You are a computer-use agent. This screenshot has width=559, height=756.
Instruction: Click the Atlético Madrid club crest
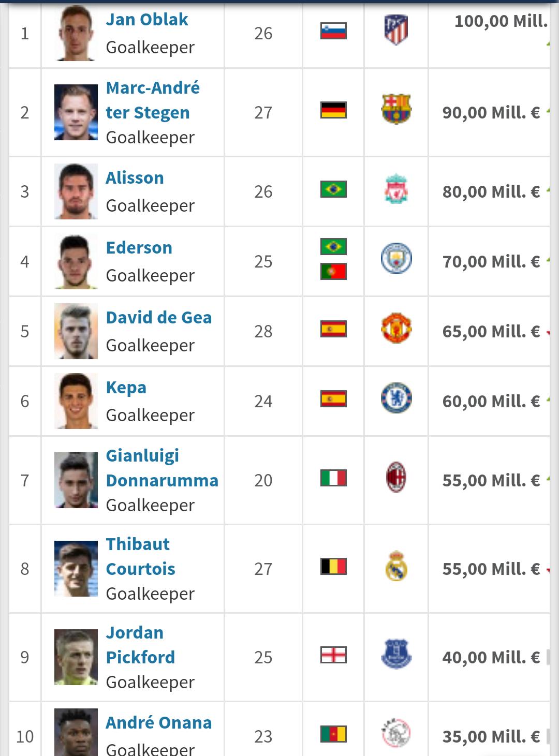coord(396,30)
